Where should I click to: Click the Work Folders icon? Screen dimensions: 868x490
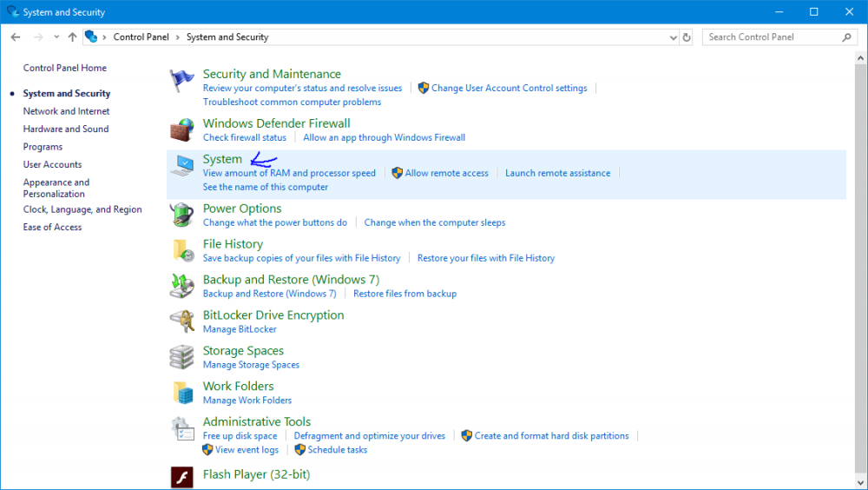coord(182,393)
